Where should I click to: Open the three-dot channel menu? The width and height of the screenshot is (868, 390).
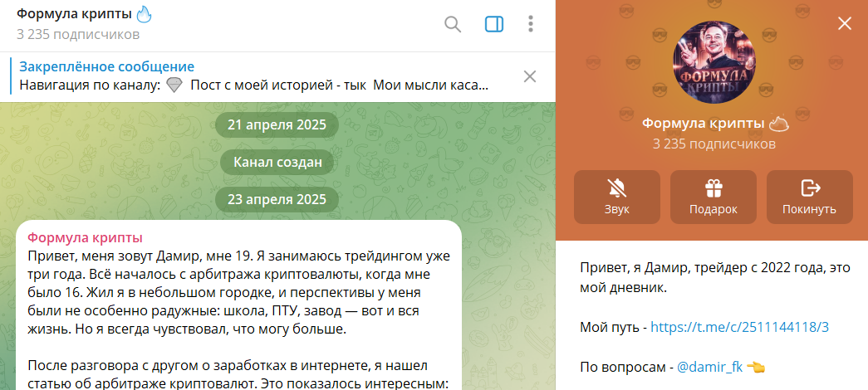[530, 24]
